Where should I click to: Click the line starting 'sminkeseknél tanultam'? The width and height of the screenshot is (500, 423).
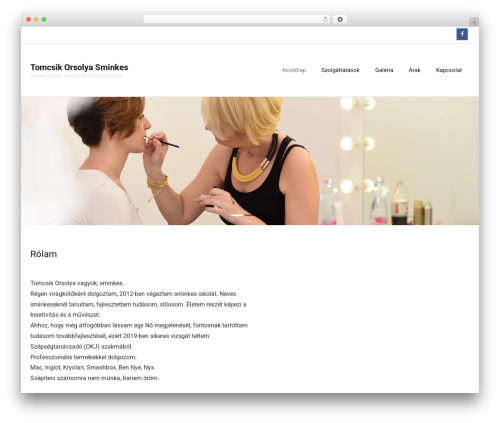(x=138, y=304)
